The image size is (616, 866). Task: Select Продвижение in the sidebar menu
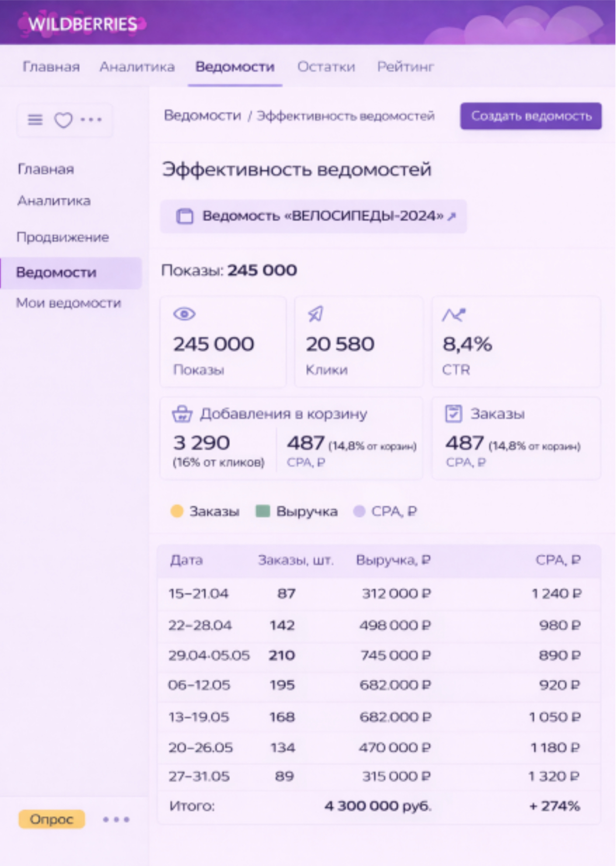point(63,237)
